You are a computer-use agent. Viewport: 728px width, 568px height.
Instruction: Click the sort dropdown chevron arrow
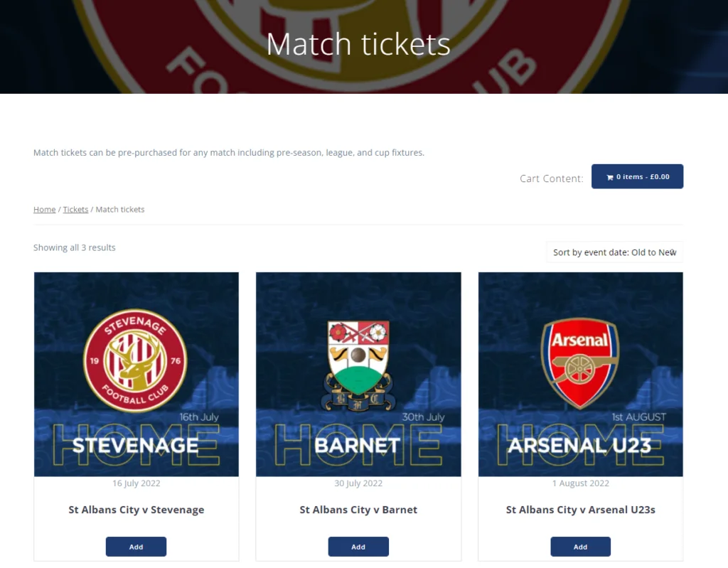tap(671, 252)
